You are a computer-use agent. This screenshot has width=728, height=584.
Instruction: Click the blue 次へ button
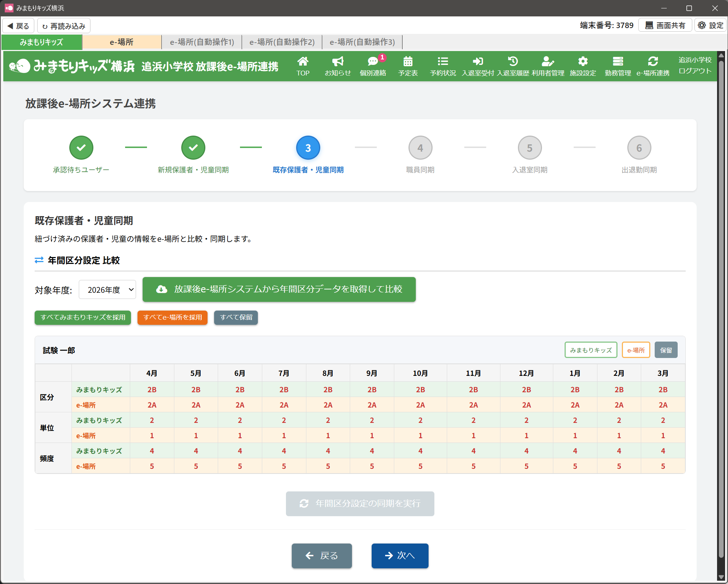click(400, 556)
